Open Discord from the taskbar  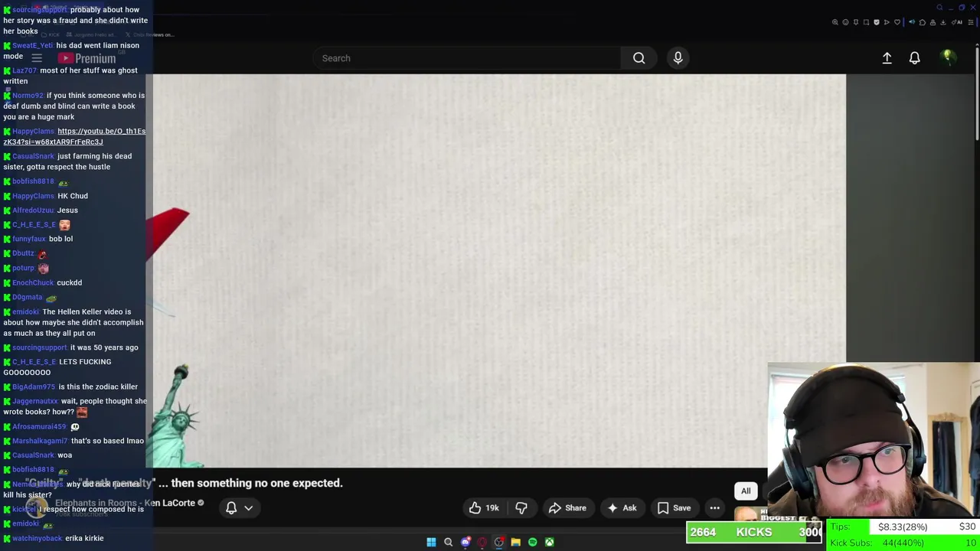pos(465,542)
